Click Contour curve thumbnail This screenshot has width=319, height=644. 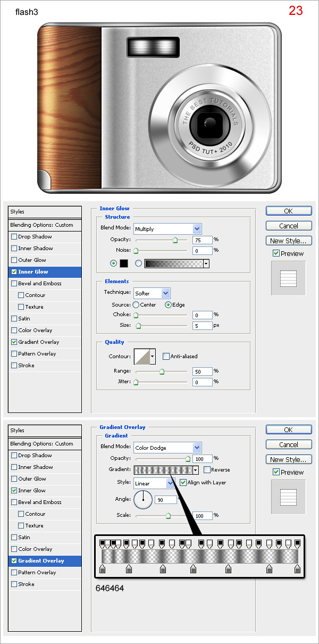click(x=142, y=356)
